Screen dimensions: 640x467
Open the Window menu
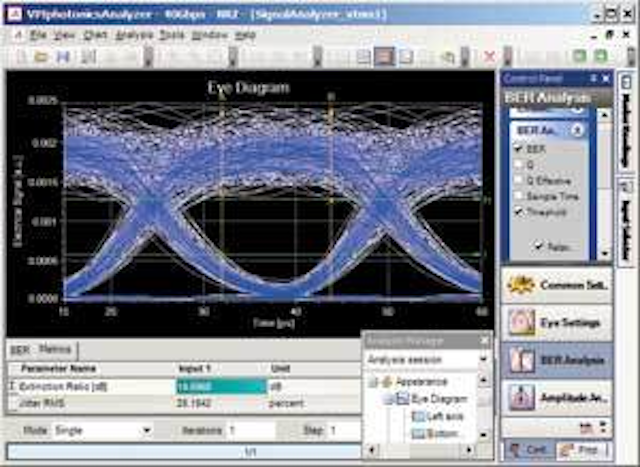pyautogui.click(x=209, y=36)
